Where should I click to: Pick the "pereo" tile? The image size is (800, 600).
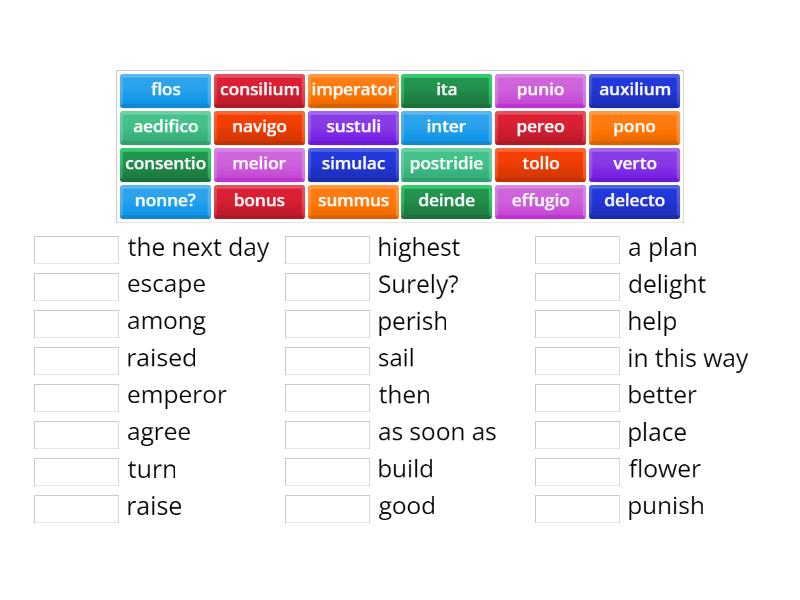click(x=540, y=127)
